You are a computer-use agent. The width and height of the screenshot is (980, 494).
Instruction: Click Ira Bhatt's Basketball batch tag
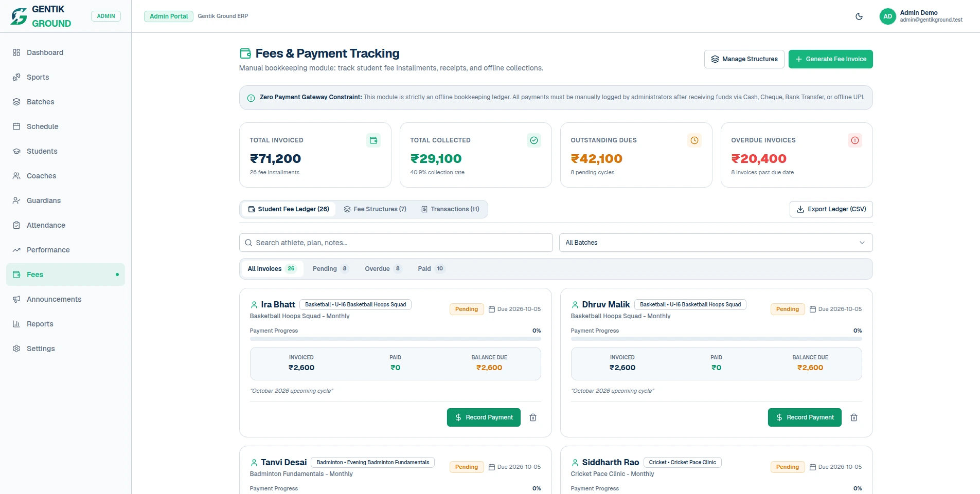pyautogui.click(x=355, y=304)
